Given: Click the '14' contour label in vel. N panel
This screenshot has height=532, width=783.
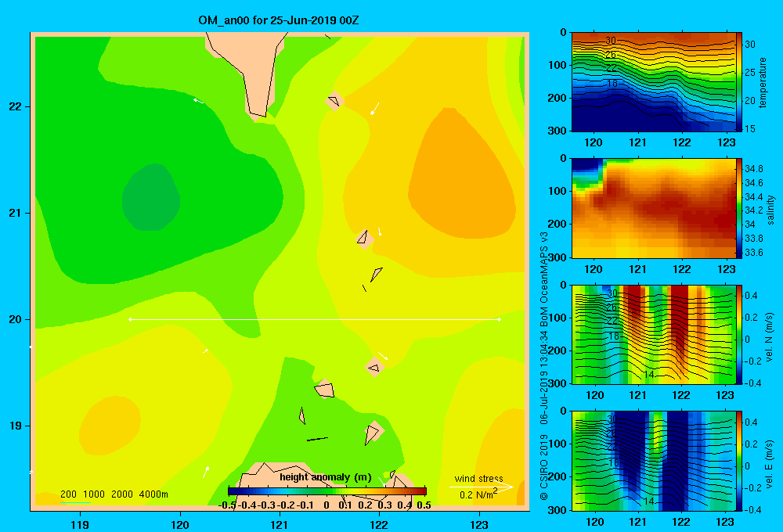Looking at the screenshot, I should (x=648, y=374).
